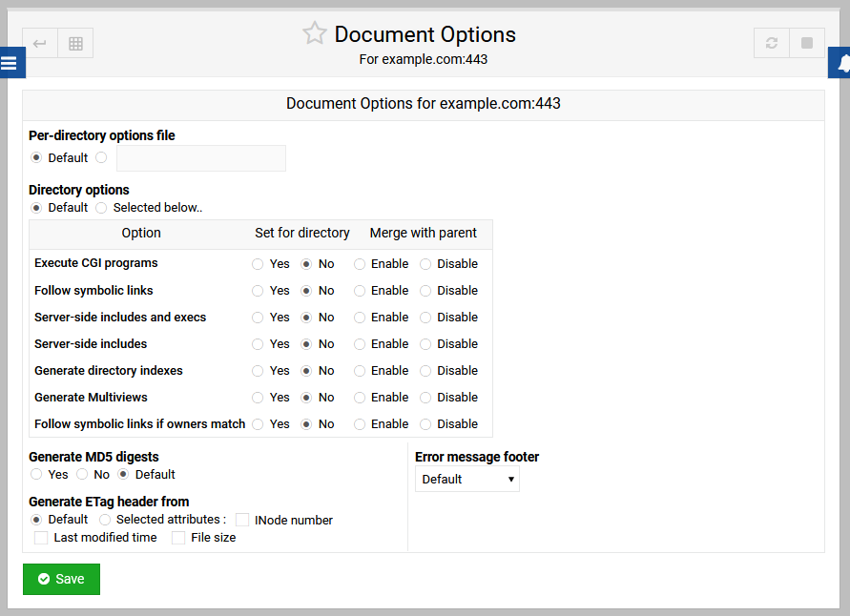This screenshot has height=616, width=850.
Task: Enable merge for Execute CGI programs
Action: click(360, 264)
